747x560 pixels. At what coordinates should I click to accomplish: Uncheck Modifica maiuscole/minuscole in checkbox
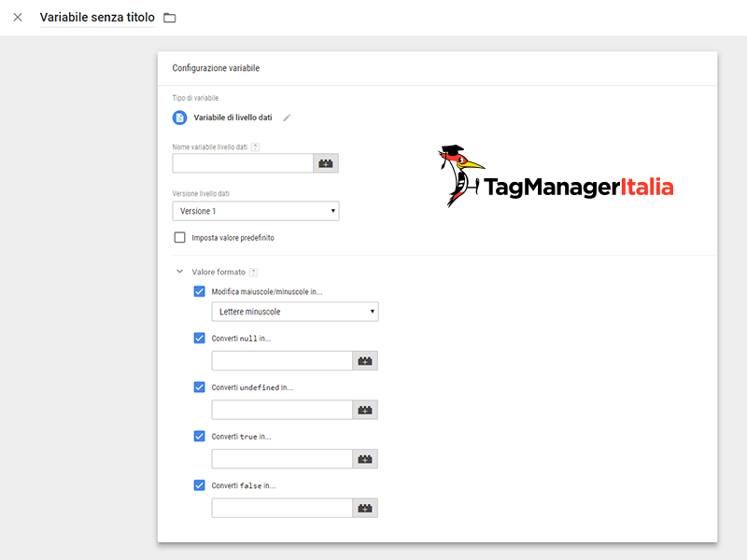point(199,291)
